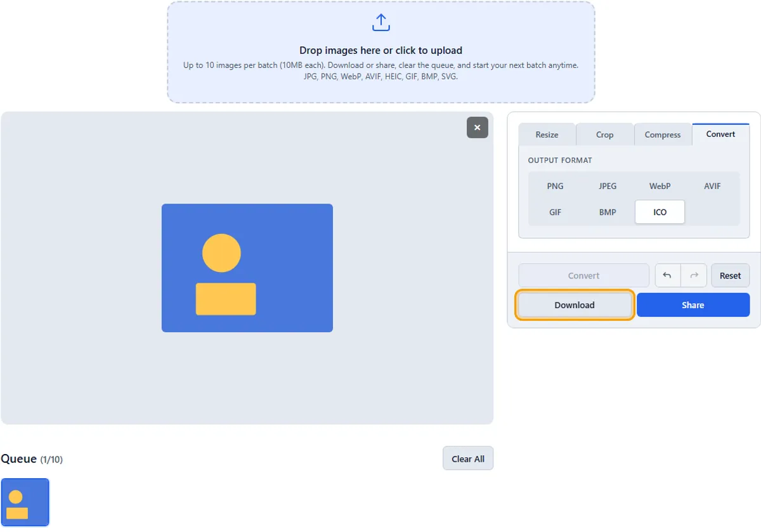This screenshot has width=761, height=532.
Task: Click "Drop images here or click to upload"
Action: point(381,51)
